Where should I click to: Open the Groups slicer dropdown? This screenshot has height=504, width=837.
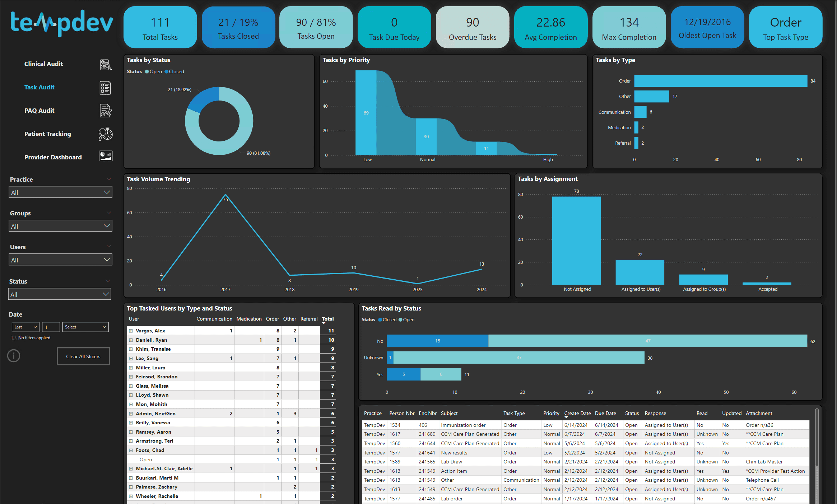click(60, 226)
